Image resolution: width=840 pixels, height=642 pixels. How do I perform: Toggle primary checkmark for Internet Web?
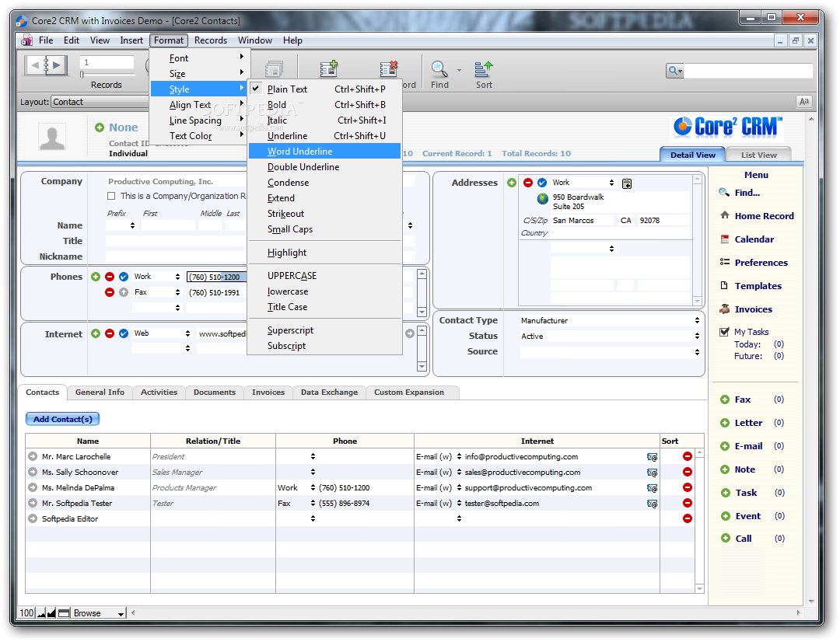point(124,333)
